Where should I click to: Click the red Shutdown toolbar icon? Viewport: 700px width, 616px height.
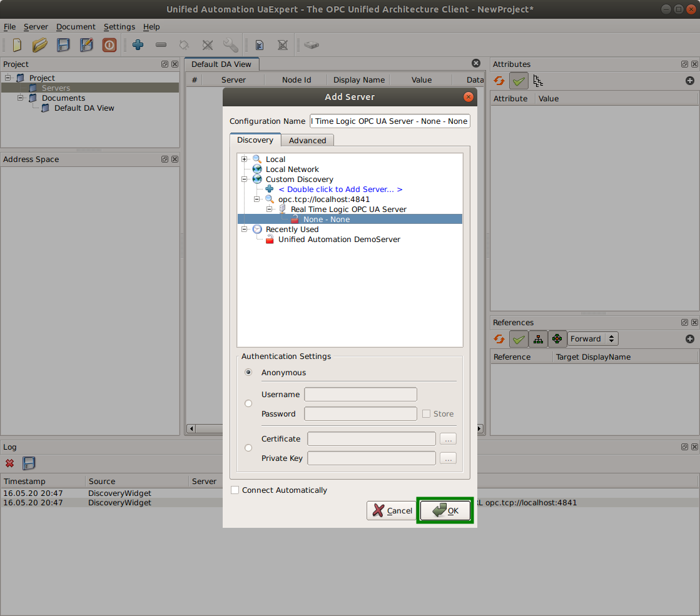point(109,44)
